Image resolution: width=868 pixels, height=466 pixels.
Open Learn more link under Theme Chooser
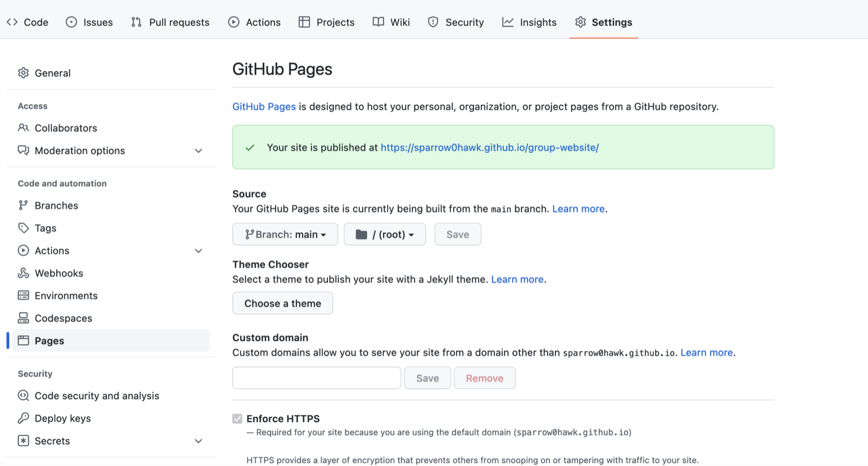(517, 279)
